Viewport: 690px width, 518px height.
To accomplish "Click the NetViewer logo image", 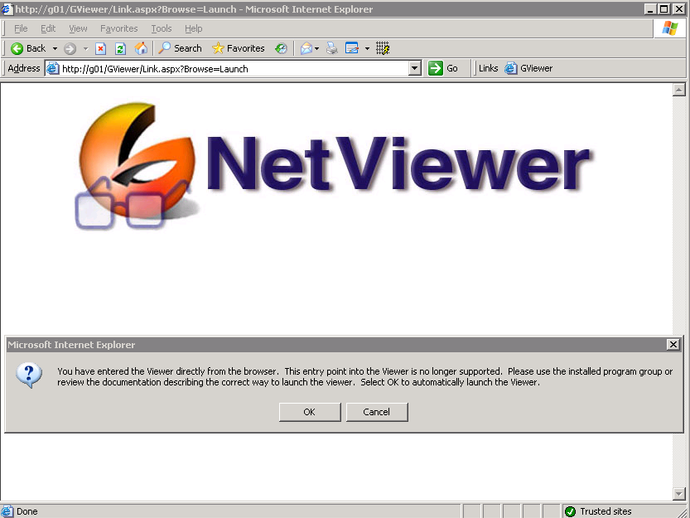I will 334,165.
